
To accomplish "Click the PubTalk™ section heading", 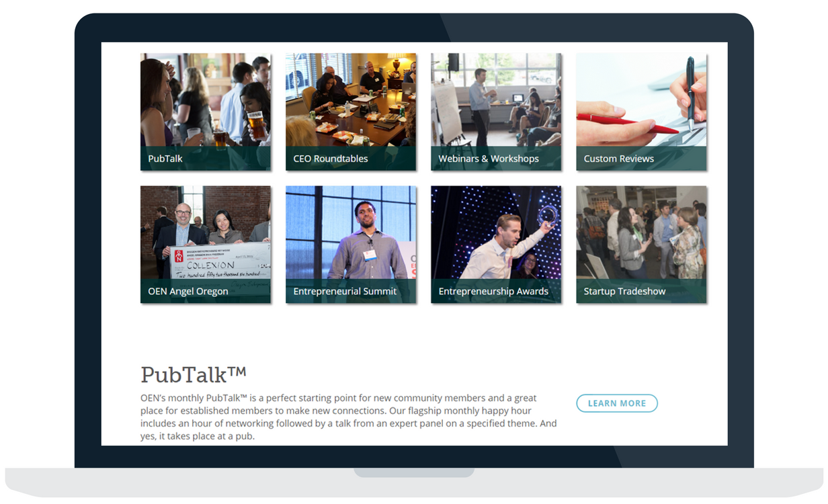I will point(194,374).
